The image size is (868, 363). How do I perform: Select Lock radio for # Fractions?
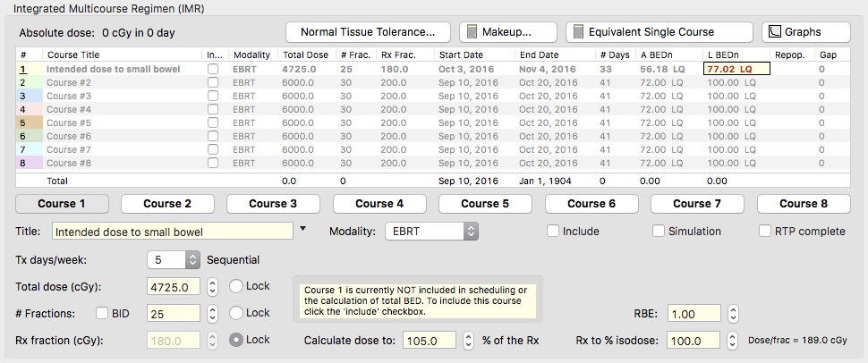tap(237, 314)
